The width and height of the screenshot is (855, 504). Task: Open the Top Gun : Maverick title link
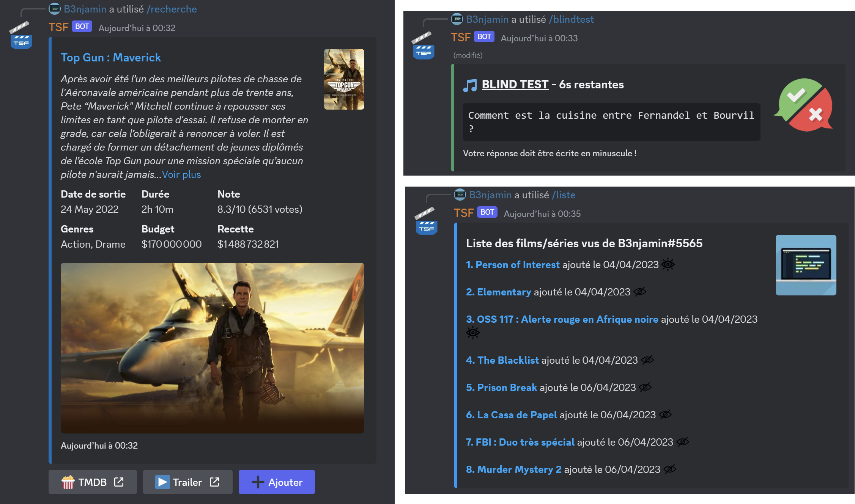[111, 58]
